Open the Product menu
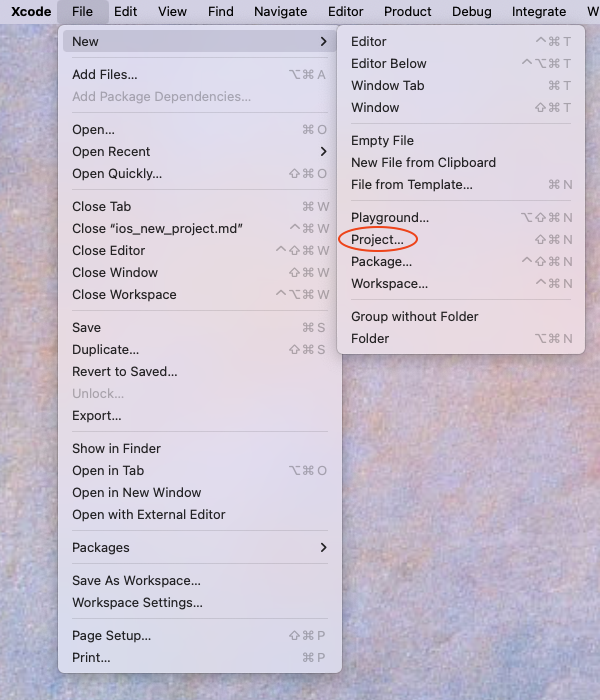Screen dimensions: 600x700 click(407, 12)
